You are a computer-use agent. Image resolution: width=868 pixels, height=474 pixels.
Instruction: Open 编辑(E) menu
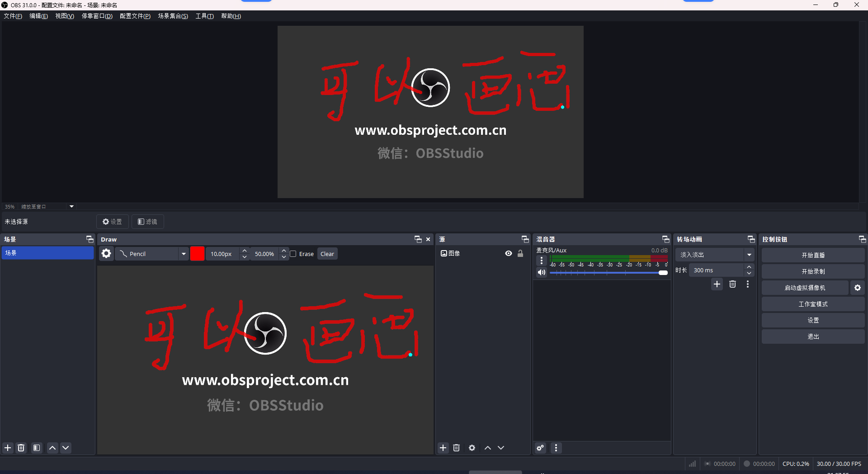38,16
